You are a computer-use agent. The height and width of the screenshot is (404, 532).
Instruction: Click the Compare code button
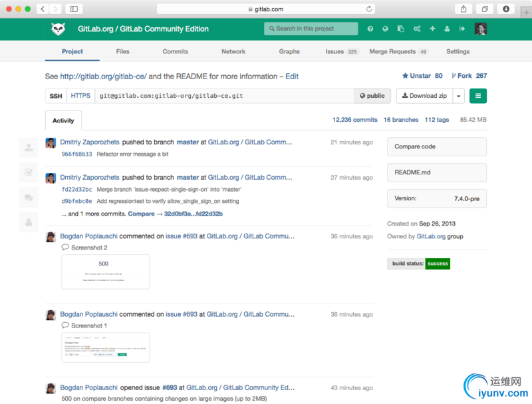437,146
